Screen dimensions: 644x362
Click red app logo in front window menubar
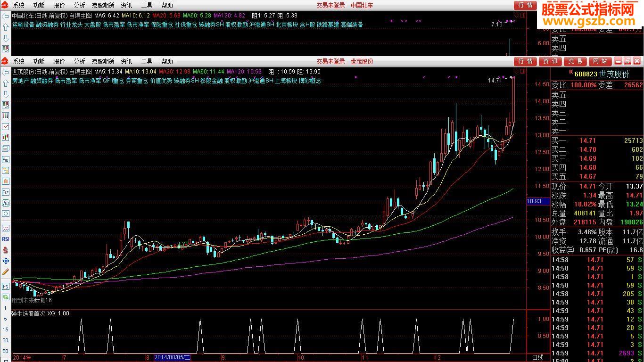click(x=5, y=61)
